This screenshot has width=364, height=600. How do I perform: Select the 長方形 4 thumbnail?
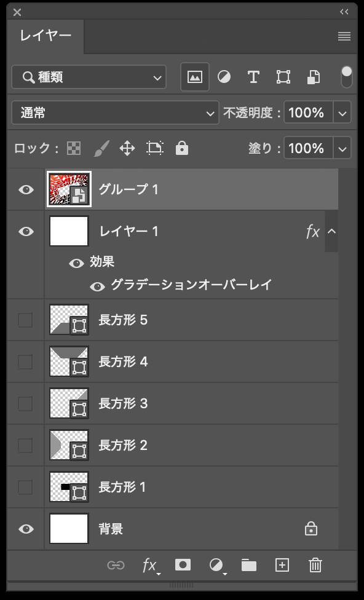click(69, 361)
